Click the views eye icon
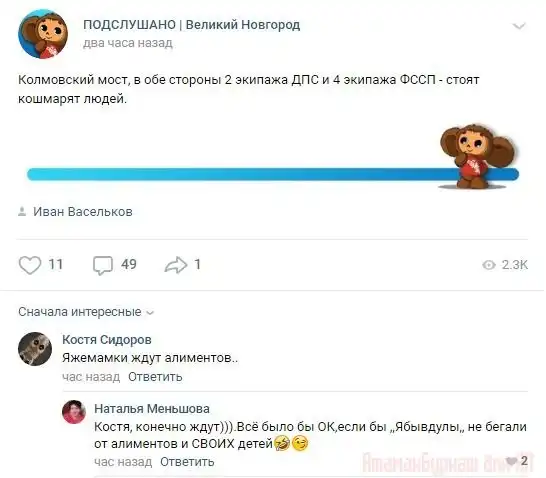Screen dimensions: 546x478 pyautogui.click(x=489, y=265)
